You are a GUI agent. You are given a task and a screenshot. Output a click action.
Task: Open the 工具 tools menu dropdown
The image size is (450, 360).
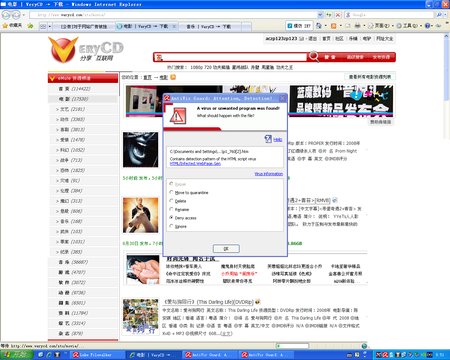[x=409, y=26]
